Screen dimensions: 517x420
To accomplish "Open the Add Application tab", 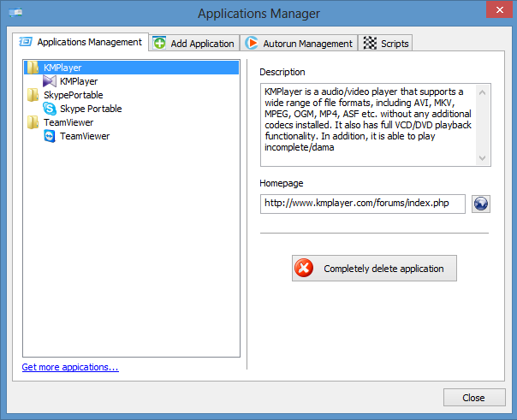I will coord(194,43).
